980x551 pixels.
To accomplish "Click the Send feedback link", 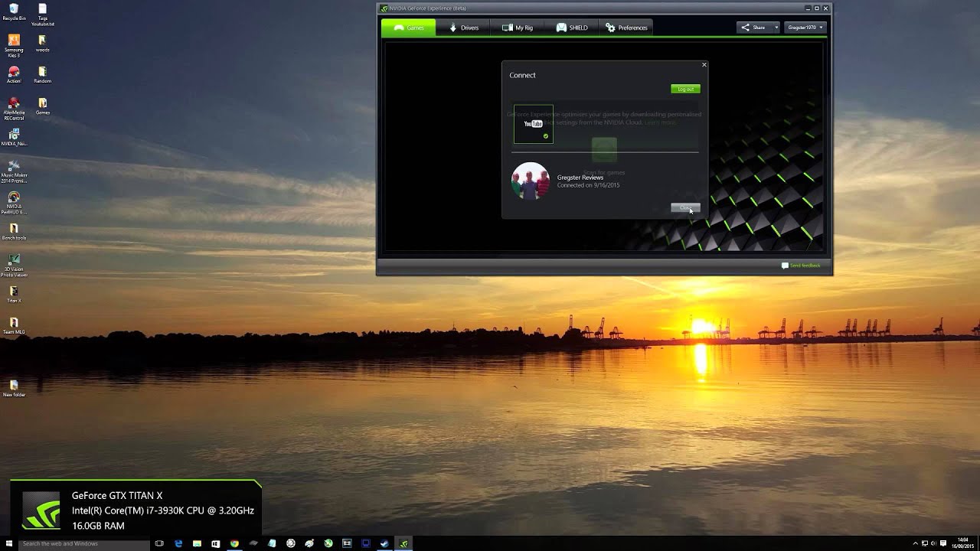I will (x=801, y=266).
